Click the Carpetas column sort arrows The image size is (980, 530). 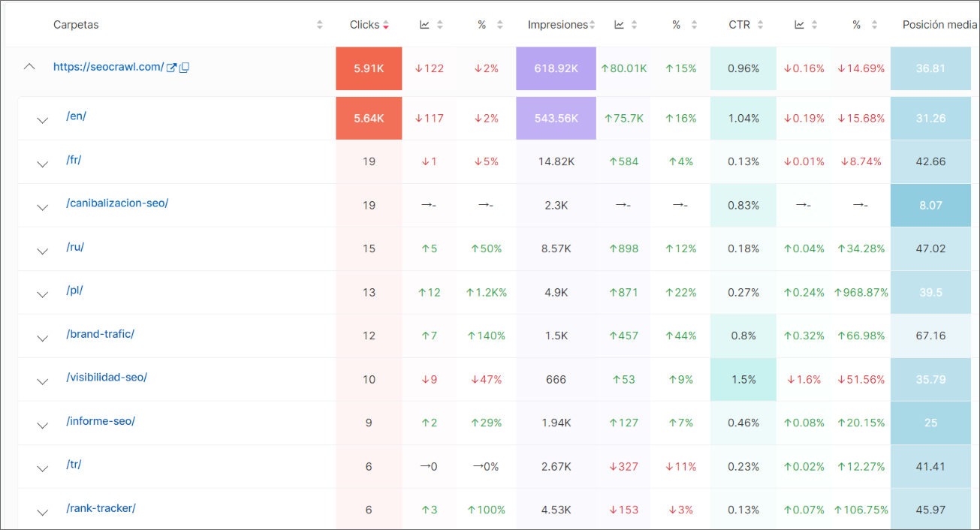click(320, 25)
